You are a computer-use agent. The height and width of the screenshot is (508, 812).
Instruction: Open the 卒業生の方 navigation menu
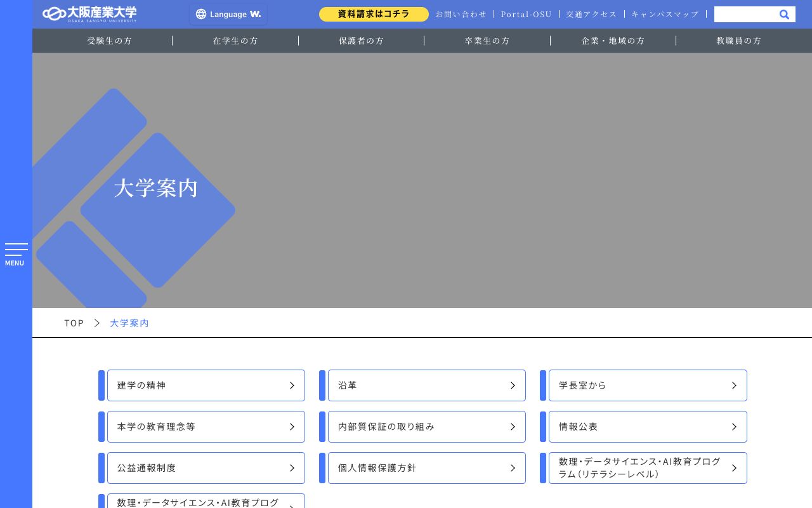point(487,40)
